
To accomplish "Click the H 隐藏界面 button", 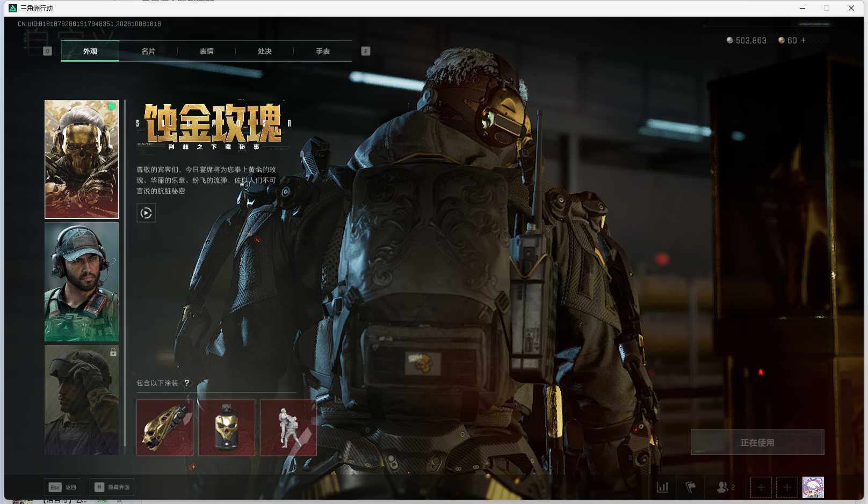I will click(112, 487).
